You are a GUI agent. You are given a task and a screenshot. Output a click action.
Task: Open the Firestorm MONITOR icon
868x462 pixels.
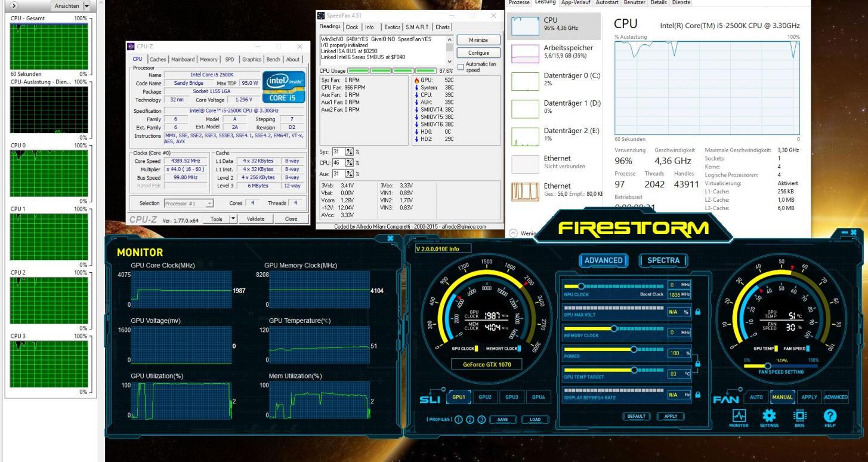pos(737,416)
